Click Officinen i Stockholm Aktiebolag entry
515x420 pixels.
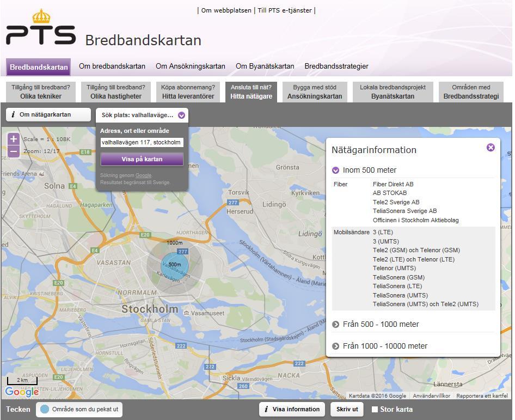(x=416, y=220)
